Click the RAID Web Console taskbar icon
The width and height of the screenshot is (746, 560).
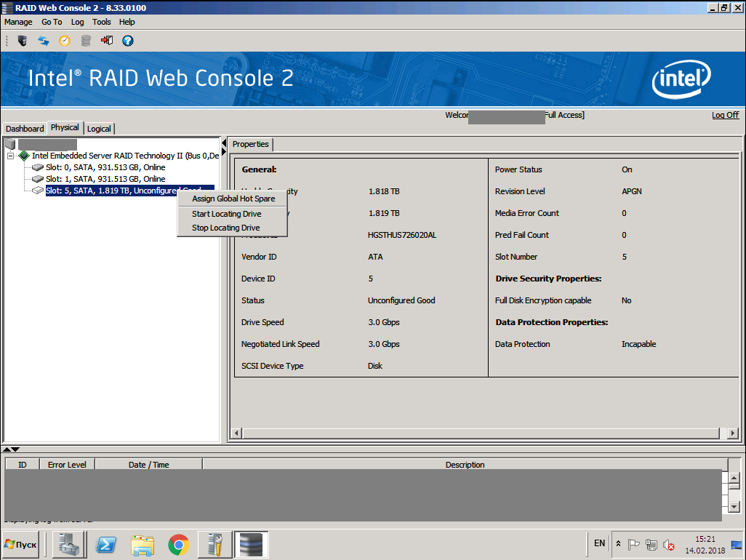tap(251, 545)
